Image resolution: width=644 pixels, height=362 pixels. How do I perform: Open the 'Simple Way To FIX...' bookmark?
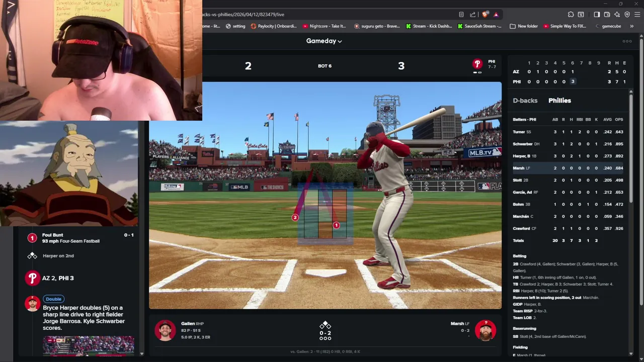point(565,26)
